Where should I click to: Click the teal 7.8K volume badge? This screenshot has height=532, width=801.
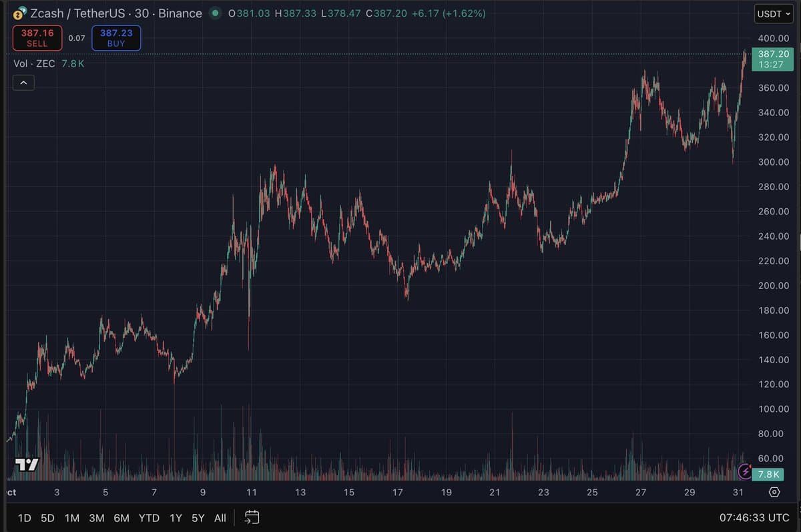[x=768, y=475]
